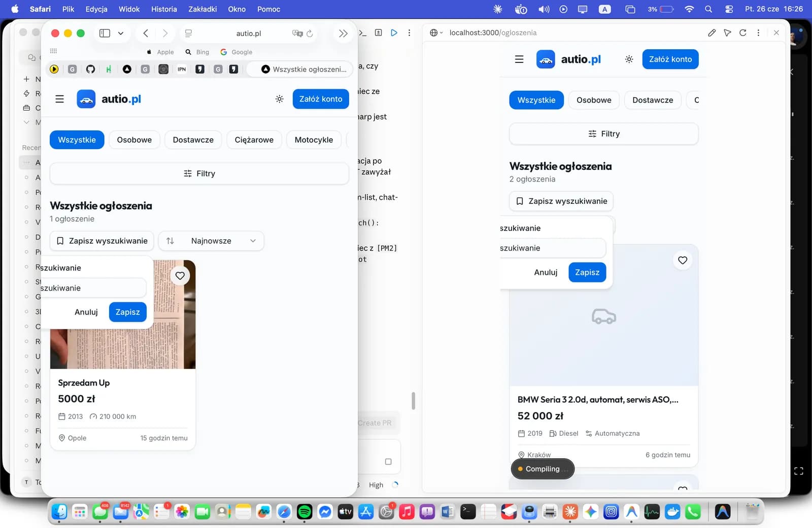Screen dimensions: 812x528
Task: Click the search name input in localhost popup
Action: (x=553, y=248)
